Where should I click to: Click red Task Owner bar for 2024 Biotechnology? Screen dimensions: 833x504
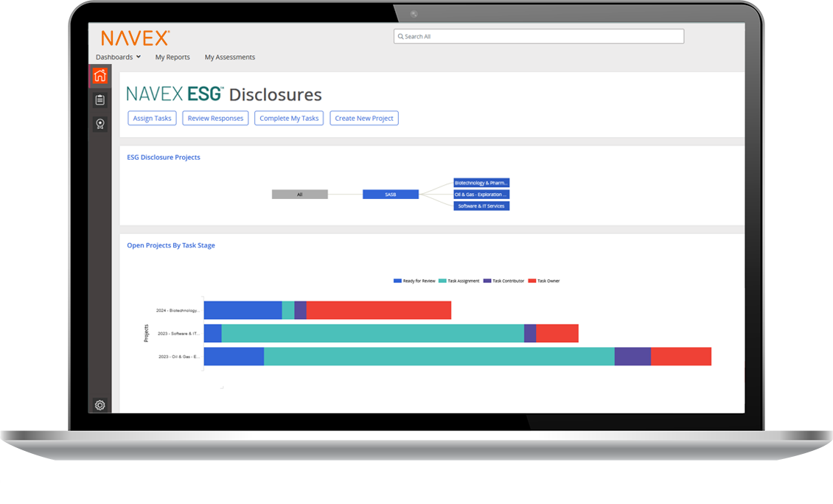(379, 310)
